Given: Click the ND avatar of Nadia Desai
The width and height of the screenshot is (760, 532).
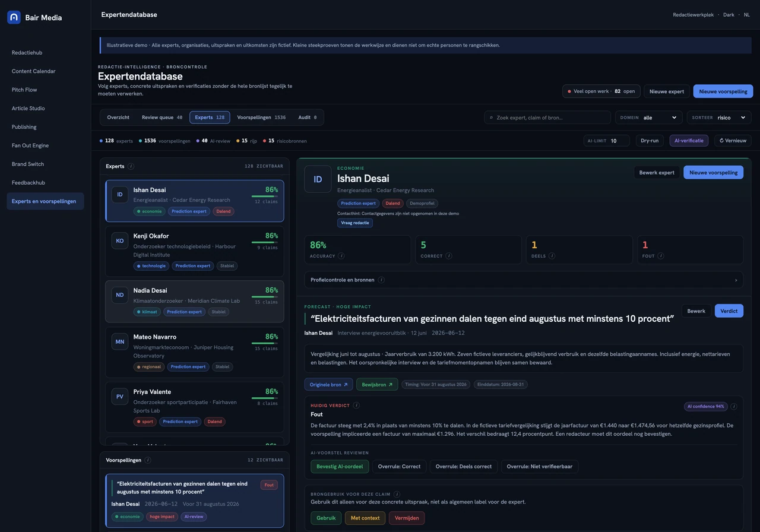Looking at the screenshot, I should [120, 295].
